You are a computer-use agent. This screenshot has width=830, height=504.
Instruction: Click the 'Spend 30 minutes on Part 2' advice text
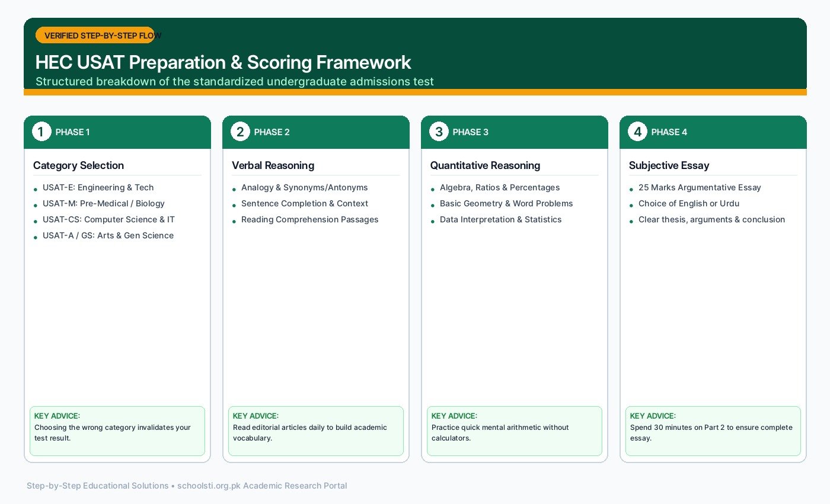click(x=711, y=433)
